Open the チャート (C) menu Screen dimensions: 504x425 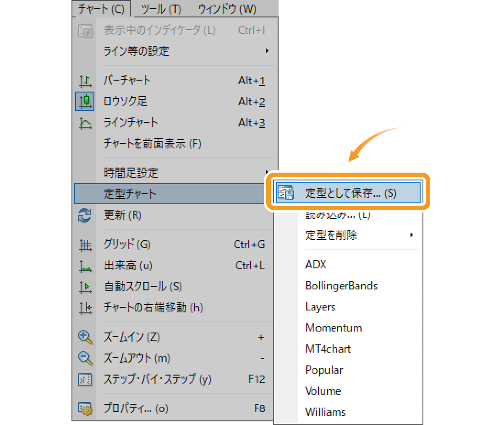click(x=101, y=9)
